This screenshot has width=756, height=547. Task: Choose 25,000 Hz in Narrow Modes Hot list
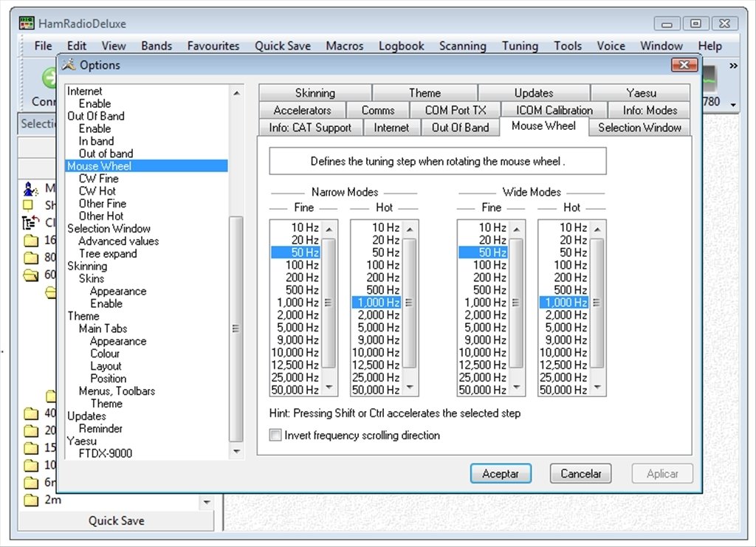pos(377,378)
